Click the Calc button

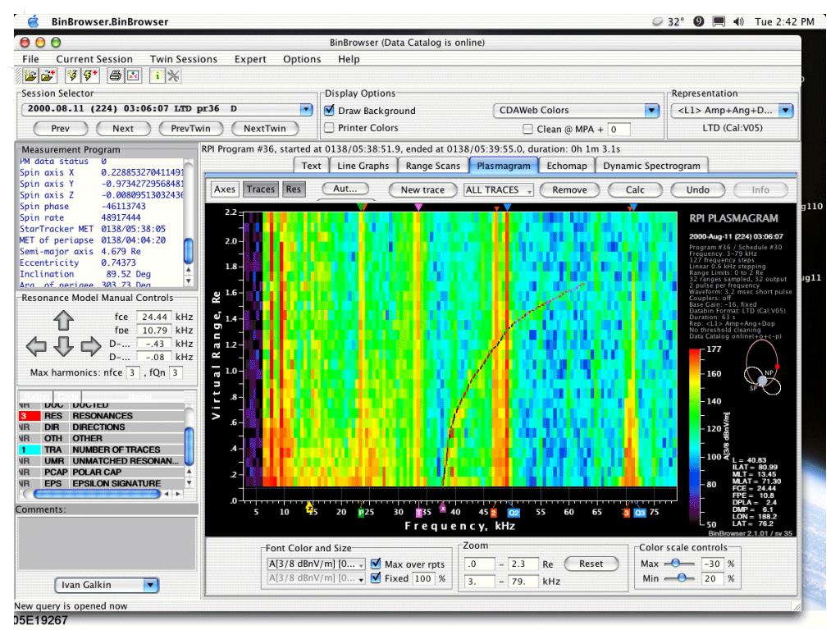tap(635, 189)
